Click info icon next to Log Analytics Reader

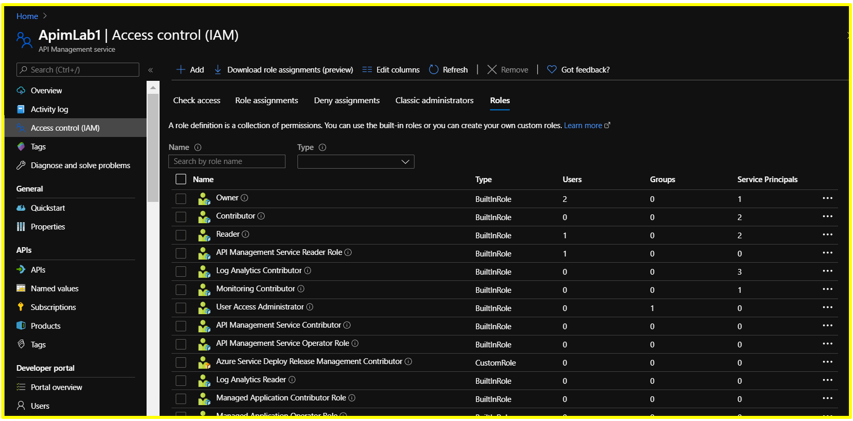tap(293, 380)
